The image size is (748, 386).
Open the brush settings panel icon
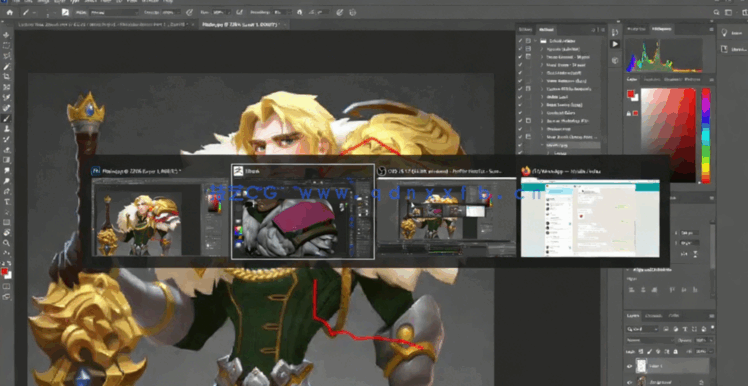tap(65, 12)
